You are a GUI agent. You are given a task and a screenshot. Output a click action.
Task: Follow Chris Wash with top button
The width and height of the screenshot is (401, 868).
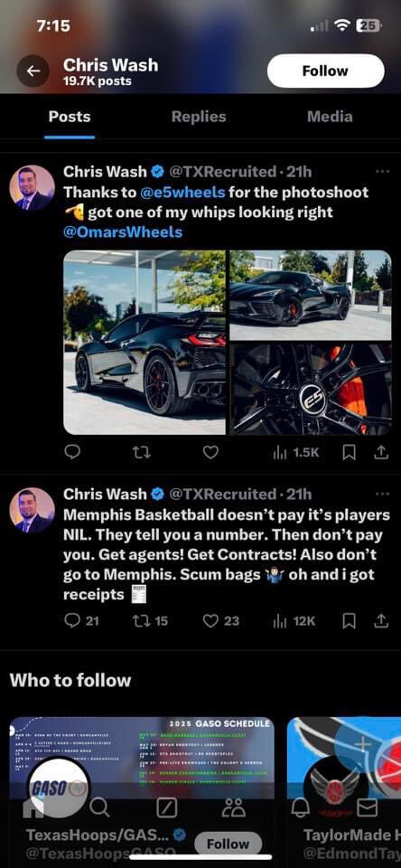tap(325, 71)
